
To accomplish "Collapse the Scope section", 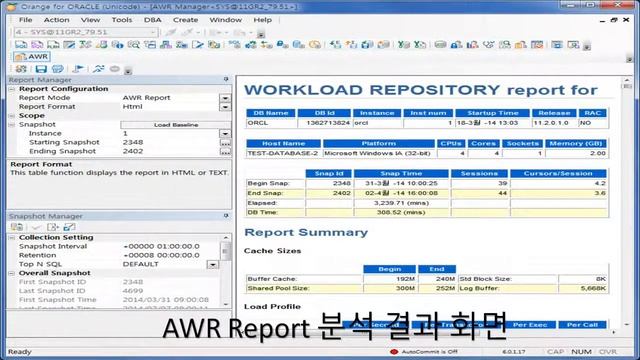I will click(x=12, y=116).
